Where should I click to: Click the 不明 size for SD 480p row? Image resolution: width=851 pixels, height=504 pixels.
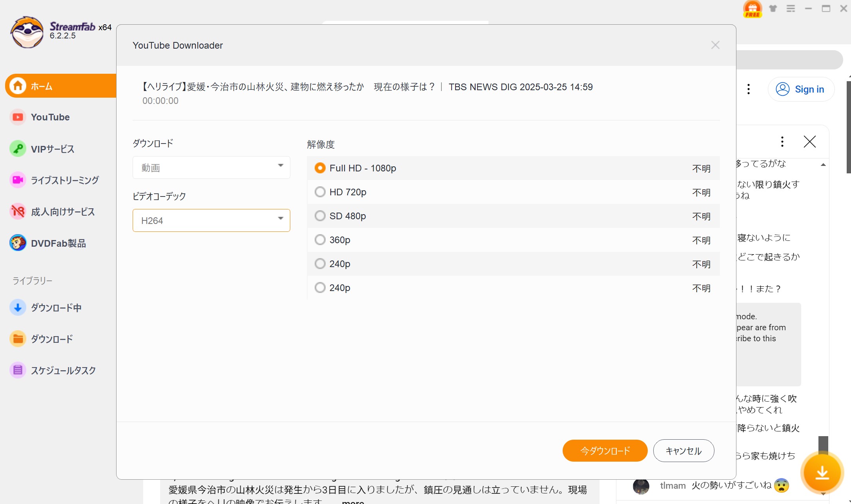coord(702,217)
